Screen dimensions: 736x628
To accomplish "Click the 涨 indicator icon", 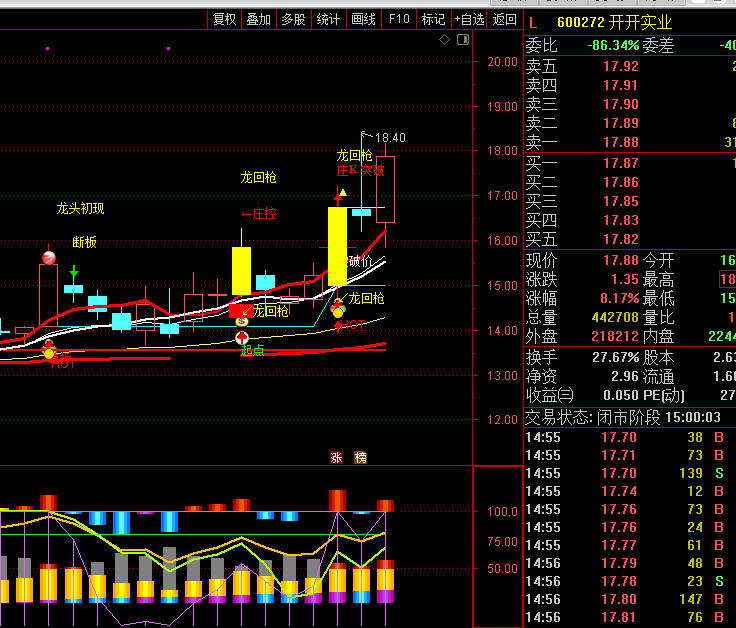I will coord(336,457).
